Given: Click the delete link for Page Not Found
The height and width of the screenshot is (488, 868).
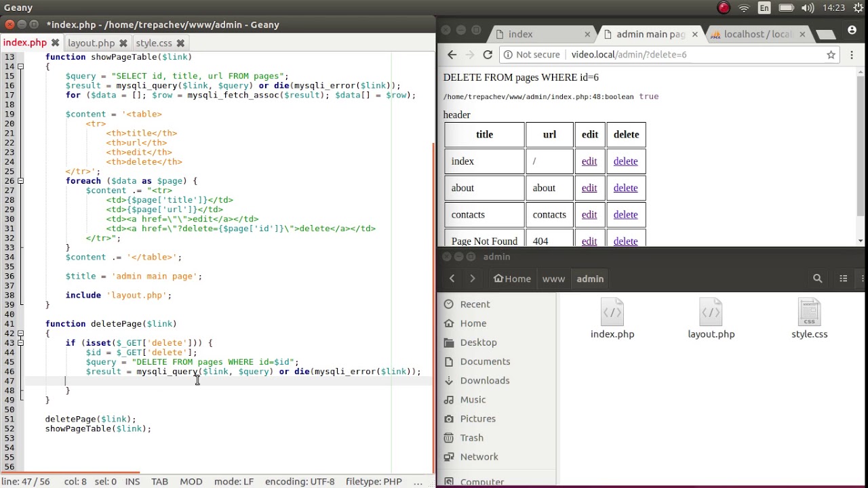Looking at the screenshot, I should point(625,241).
